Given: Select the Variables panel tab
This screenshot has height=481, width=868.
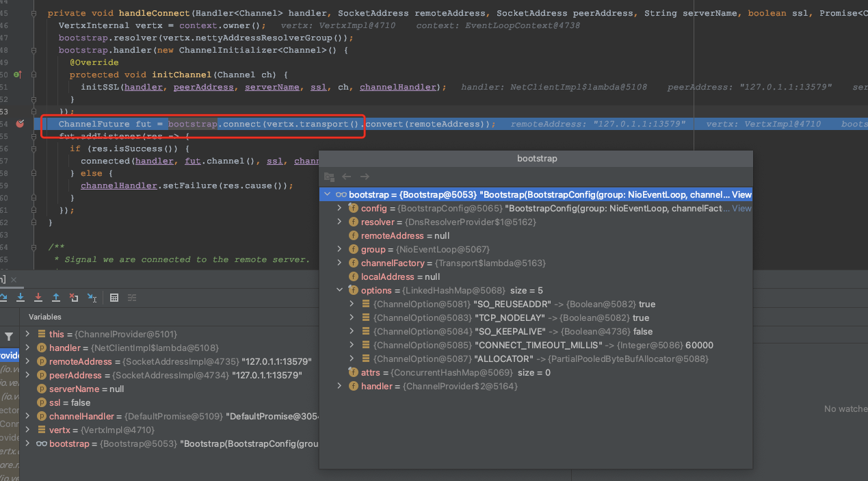Looking at the screenshot, I should tap(44, 317).
